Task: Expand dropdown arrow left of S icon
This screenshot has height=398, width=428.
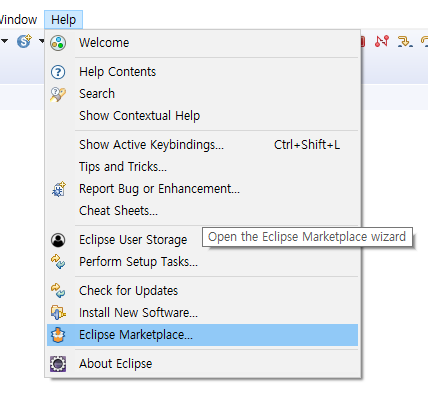Action: 5,41
